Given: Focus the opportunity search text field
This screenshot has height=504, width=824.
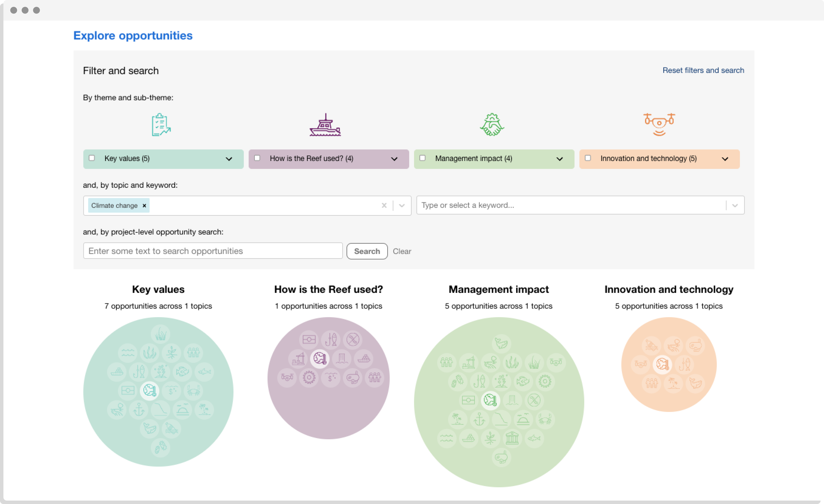Looking at the screenshot, I should click(x=213, y=251).
